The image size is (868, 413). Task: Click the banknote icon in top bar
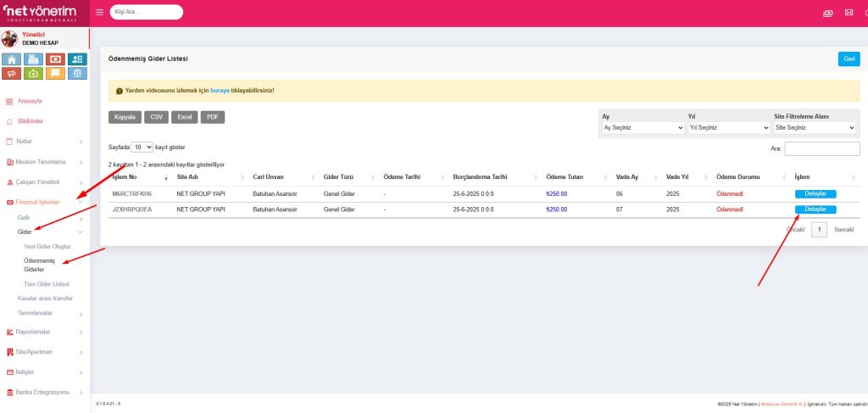tap(828, 13)
